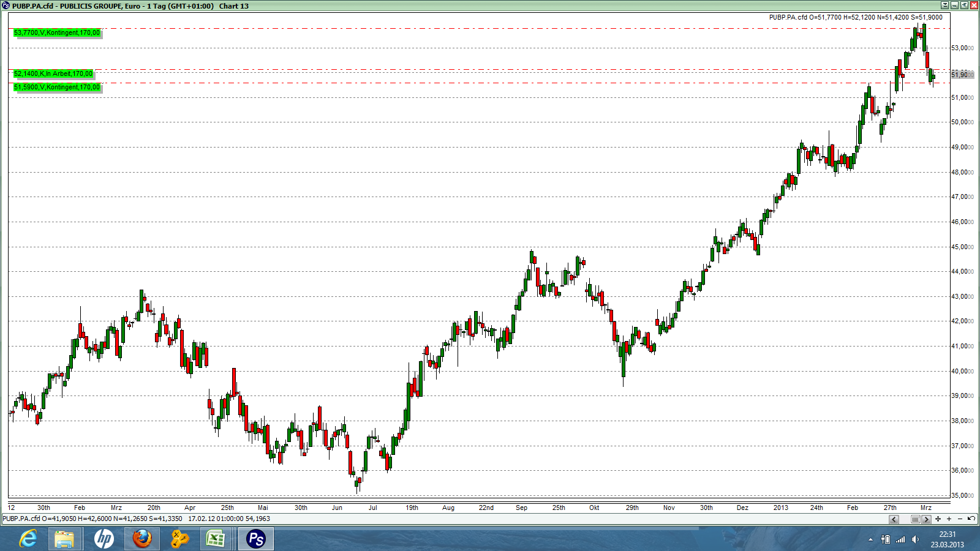
Task: Click the Sep label on time axis
Action: coord(521,508)
